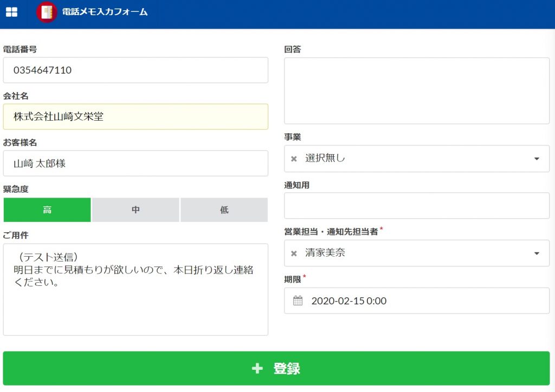Clear the 事業 selection with the x icon

[294, 159]
